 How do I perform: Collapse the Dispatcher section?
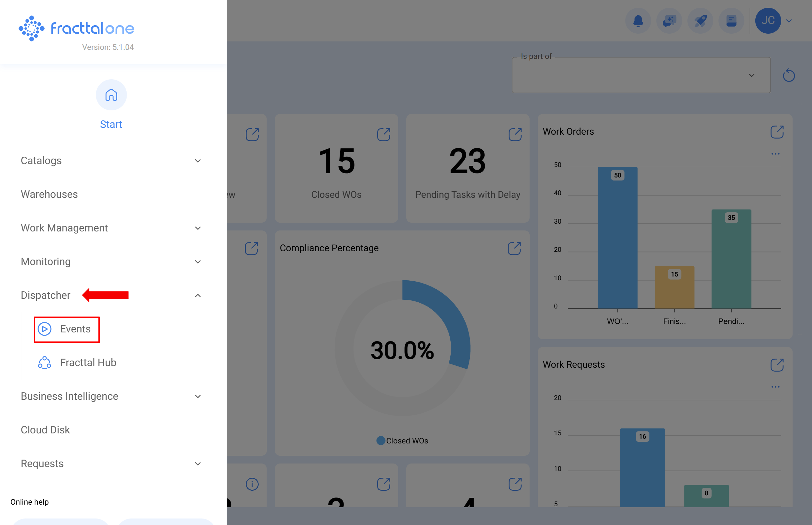198,295
